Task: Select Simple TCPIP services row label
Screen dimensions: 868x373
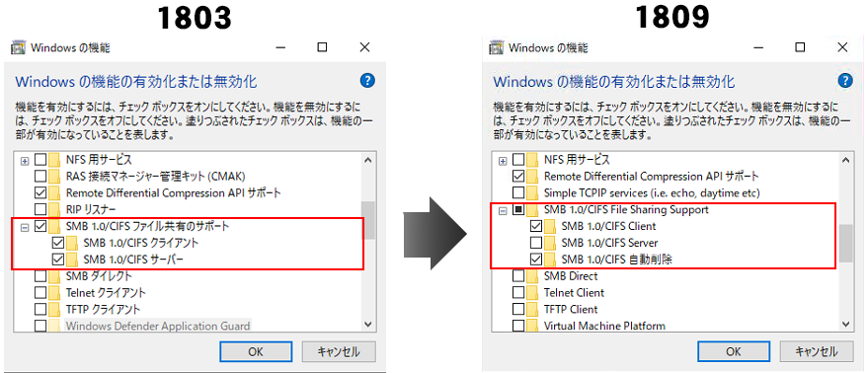Action: [x=652, y=193]
